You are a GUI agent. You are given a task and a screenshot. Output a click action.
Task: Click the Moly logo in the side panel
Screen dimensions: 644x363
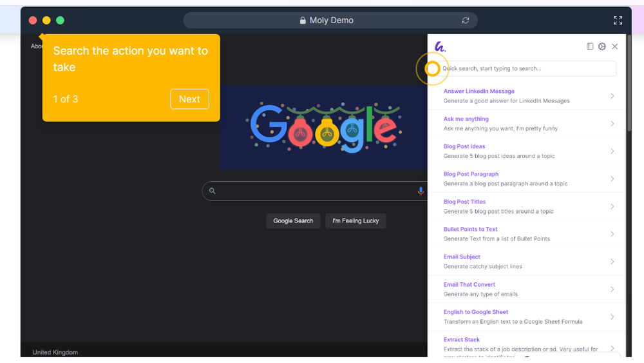(x=440, y=46)
